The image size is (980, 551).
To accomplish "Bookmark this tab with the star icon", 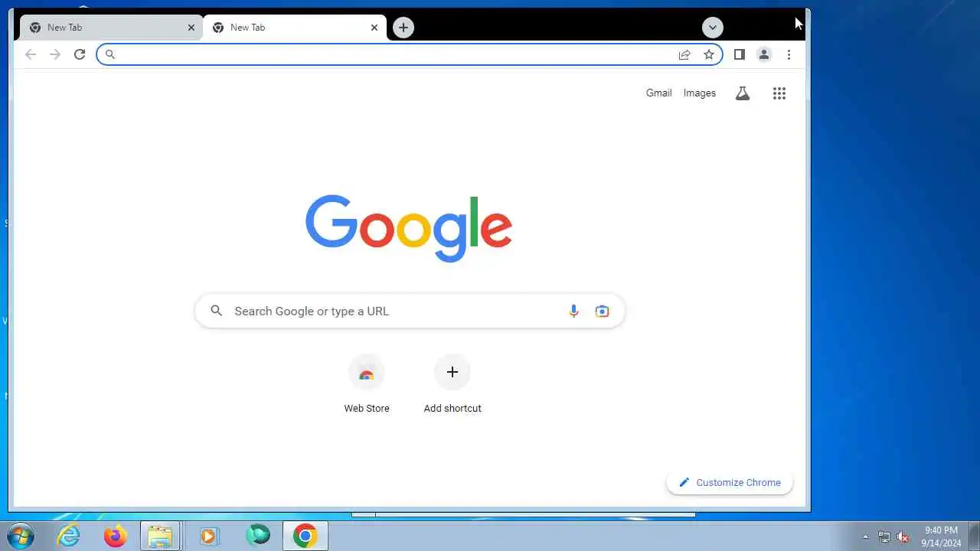I will pyautogui.click(x=709, y=54).
